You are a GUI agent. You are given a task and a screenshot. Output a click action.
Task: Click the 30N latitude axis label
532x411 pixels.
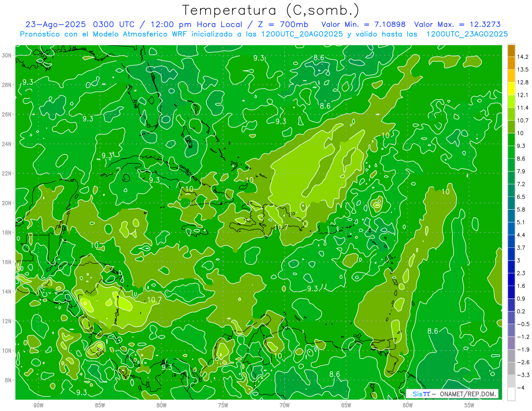(7, 55)
